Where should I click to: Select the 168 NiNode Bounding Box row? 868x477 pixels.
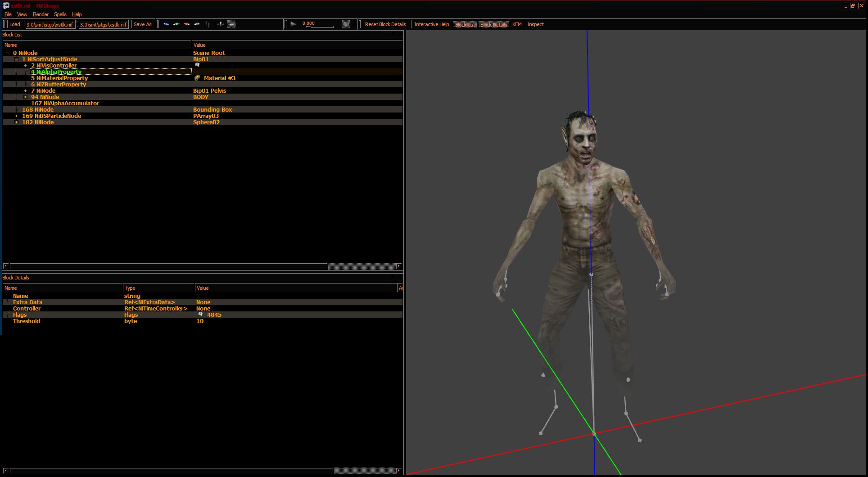(203, 109)
